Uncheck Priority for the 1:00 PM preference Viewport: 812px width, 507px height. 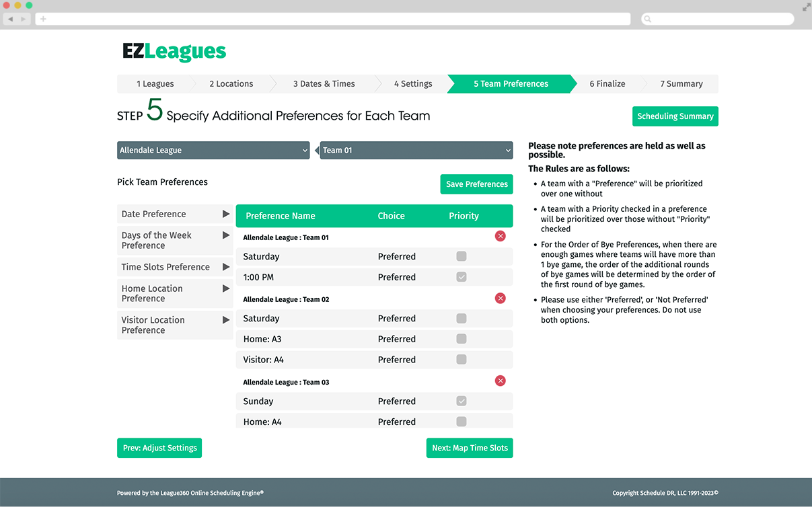[462, 277]
